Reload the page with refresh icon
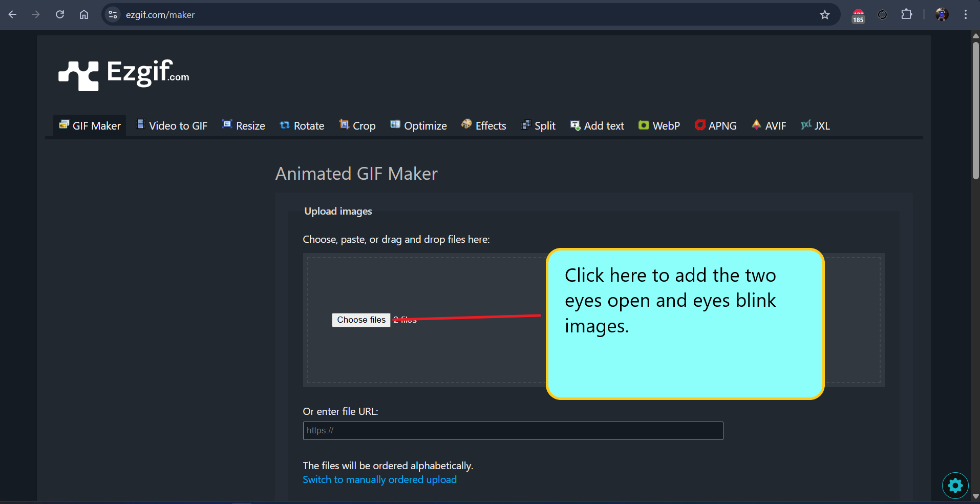Viewport: 980px width, 504px height. (60, 15)
